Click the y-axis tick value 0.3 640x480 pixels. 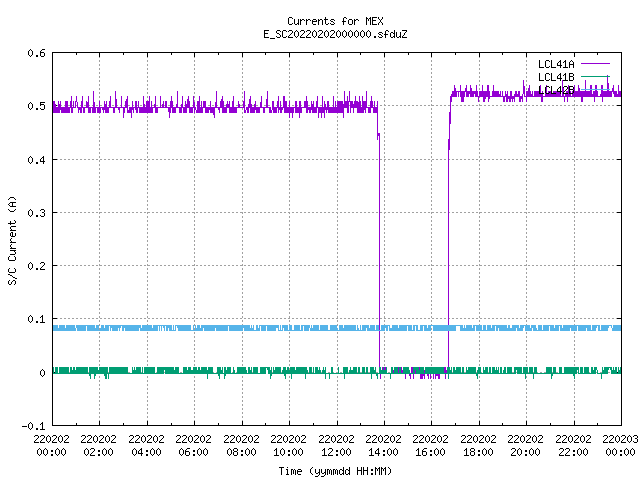[x=37, y=213]
